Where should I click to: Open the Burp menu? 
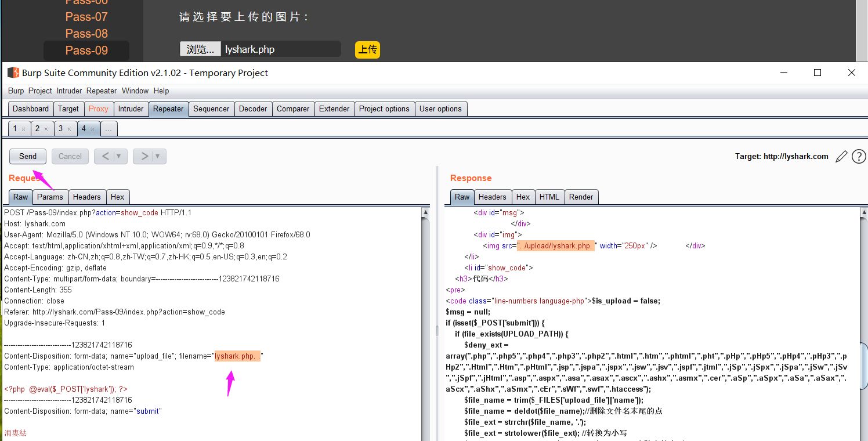16,91
